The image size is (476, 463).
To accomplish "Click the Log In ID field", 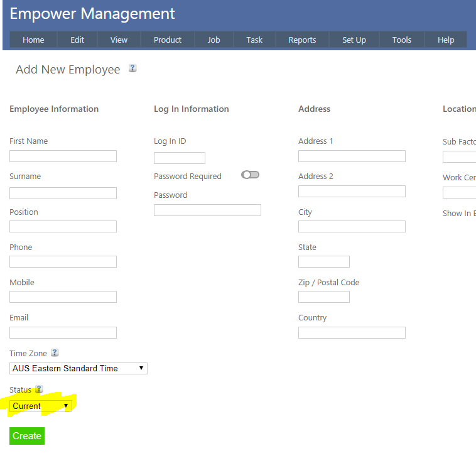I will [x=179, y=158].
